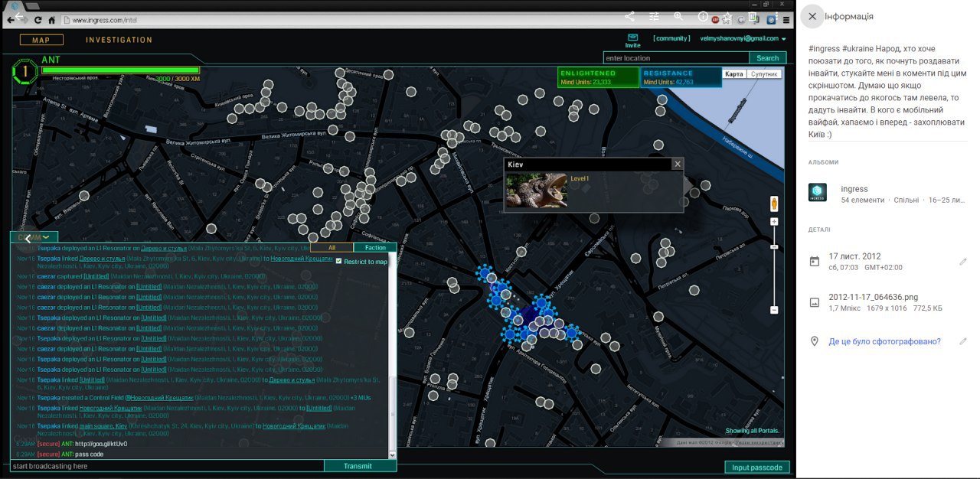Click the Street View pegman icon

tap(775, 204)
